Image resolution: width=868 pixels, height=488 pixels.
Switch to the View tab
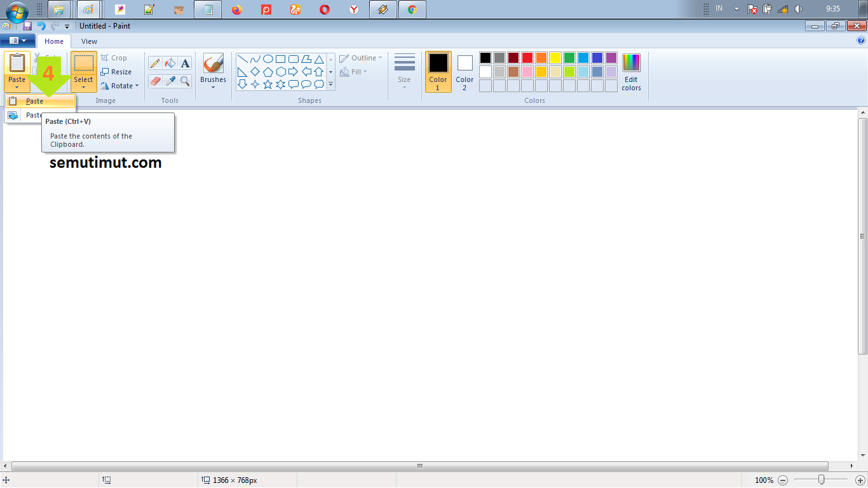tap(89, 41)
